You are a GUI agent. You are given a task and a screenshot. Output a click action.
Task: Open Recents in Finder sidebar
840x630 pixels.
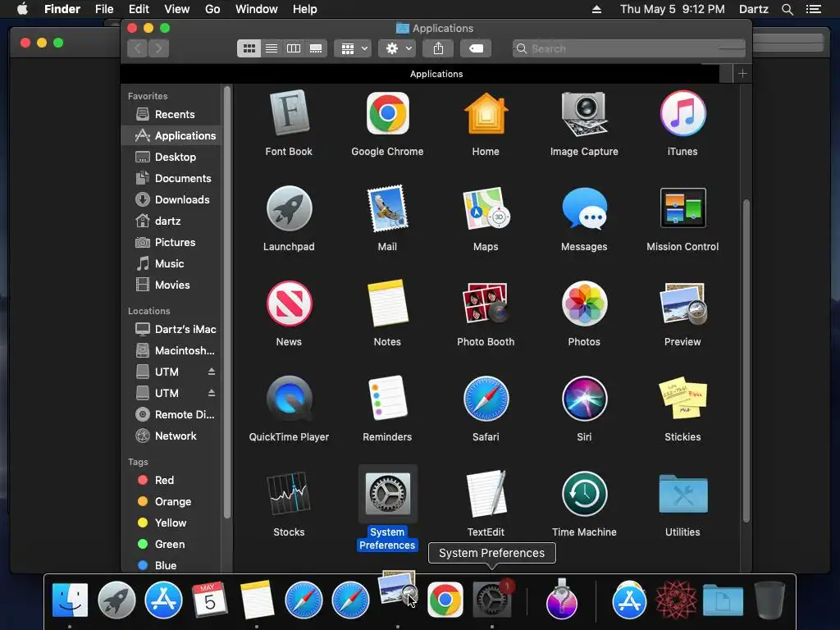[175, 114]
